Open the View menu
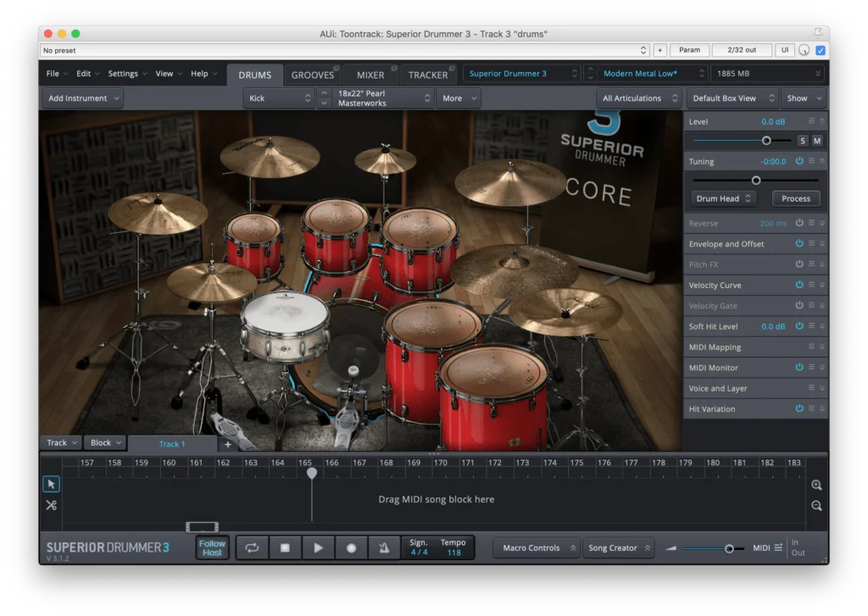868x616 pixels. point(169,73)
